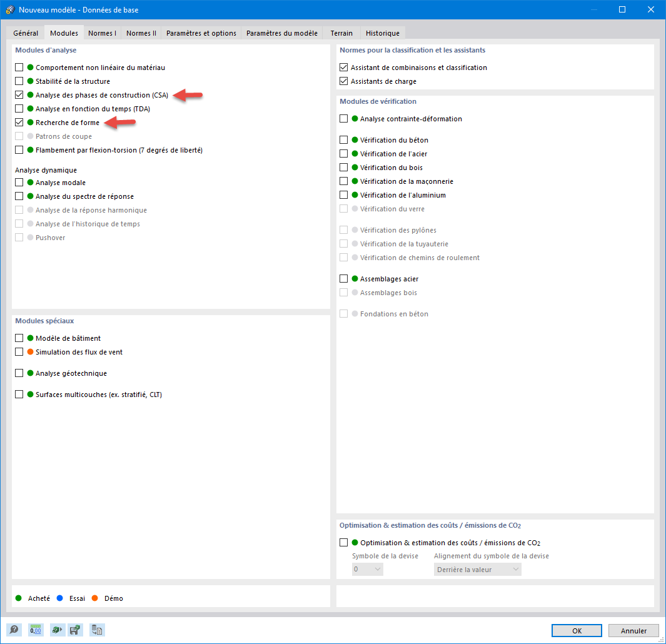The width and height of the screenshot is (666, 644).
Task: Switch to the Normes I tab
Action: (102, 33)
